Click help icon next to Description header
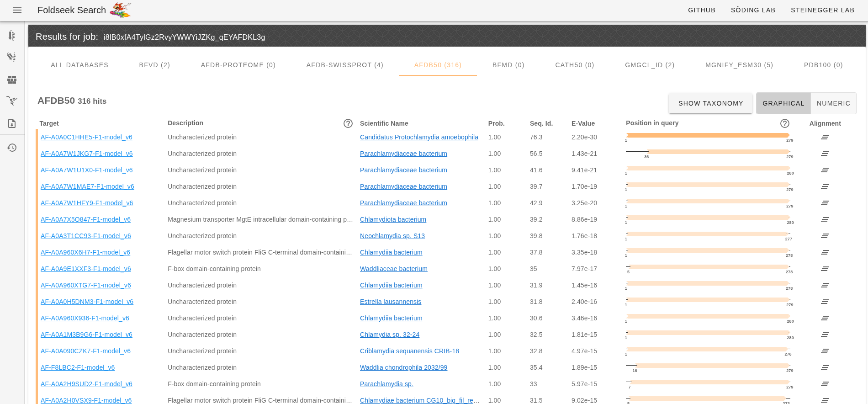This screenshot has height=404, width=868. [x=348, y=123]
